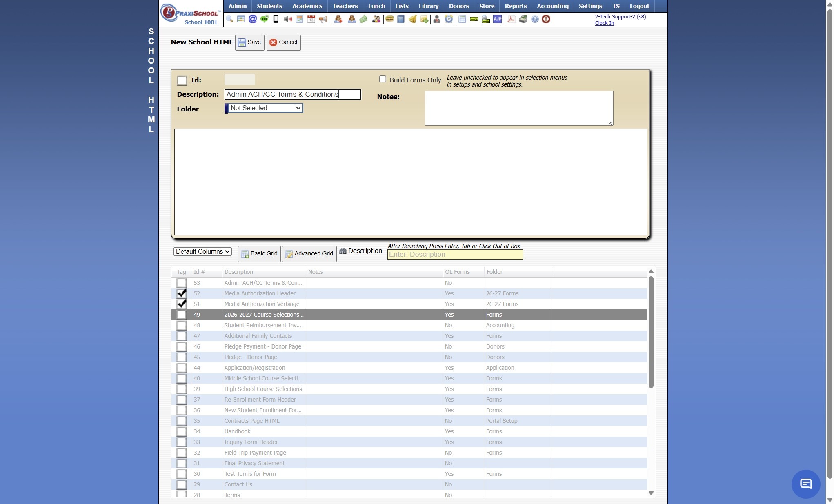This screenshot has height=504, width=834.
Task: Expand the Default Columns dropdown
Action: click(202, 252)
